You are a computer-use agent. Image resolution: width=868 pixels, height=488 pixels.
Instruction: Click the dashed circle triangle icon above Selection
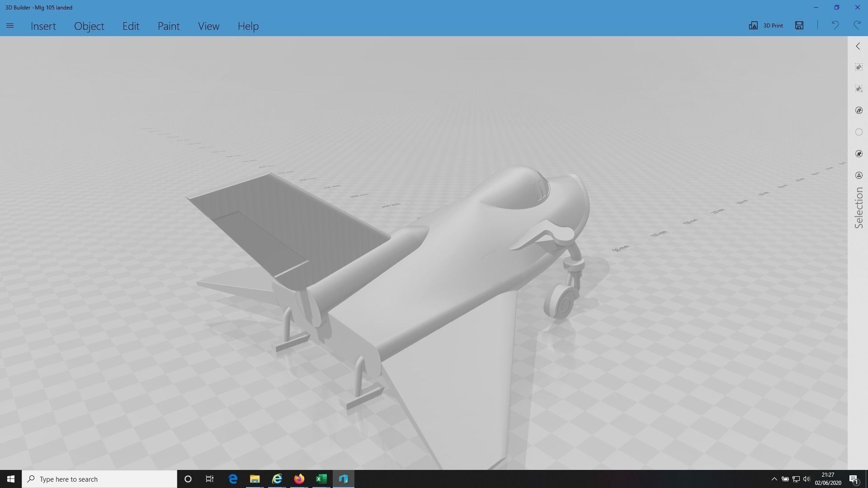click(859, 175)
